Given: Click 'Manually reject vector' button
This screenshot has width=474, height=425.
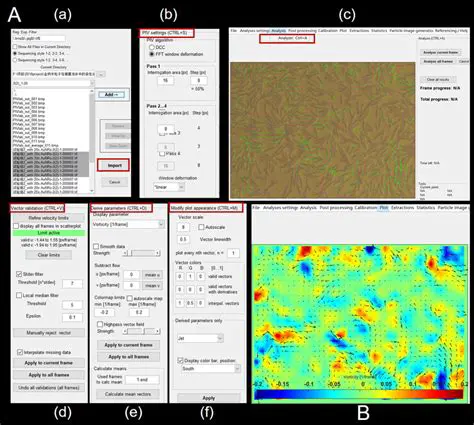Looking at the screenshot, I should (x=49, y=333).
